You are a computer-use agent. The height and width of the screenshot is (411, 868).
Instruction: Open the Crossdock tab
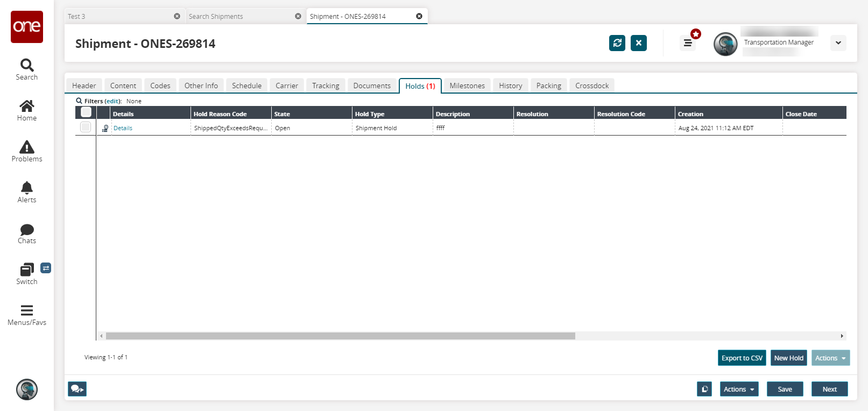592,86
